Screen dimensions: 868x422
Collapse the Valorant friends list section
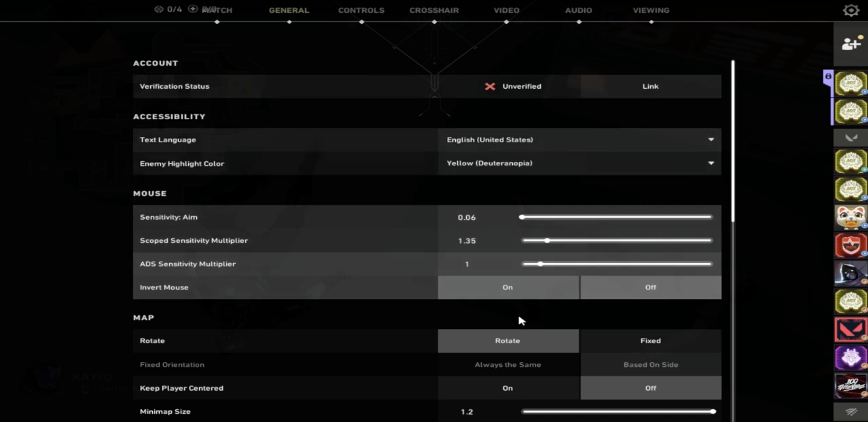point(851,138)
